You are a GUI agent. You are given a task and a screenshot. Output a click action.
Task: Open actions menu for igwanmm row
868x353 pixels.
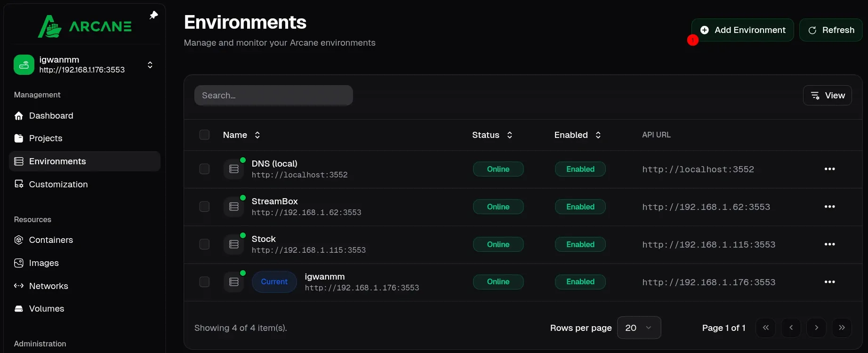pyautogui.click(x=829, y=282)
